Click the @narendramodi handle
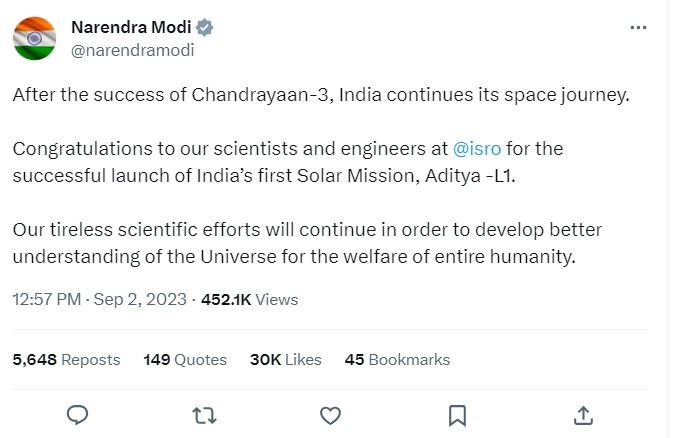The height and width of the screenshot is (438, 673). coord(133,49)
